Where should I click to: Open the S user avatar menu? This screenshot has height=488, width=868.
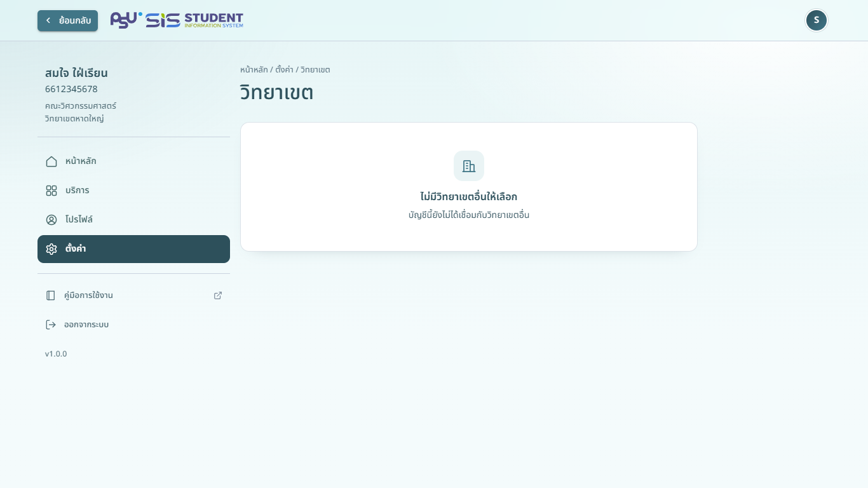[x=817, y=20]
